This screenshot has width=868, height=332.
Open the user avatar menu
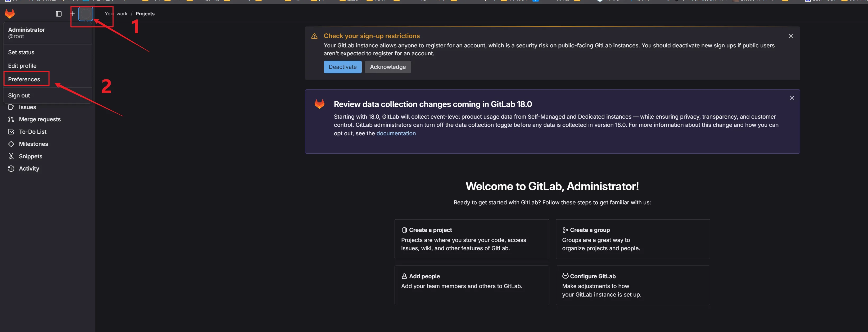click(85, 14)
